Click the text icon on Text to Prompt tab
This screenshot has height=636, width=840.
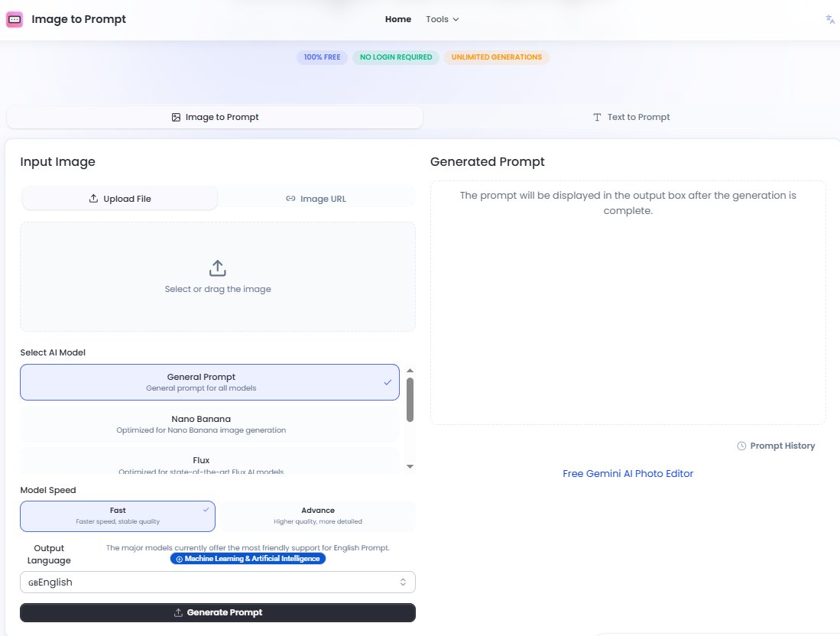click(597, 117)
